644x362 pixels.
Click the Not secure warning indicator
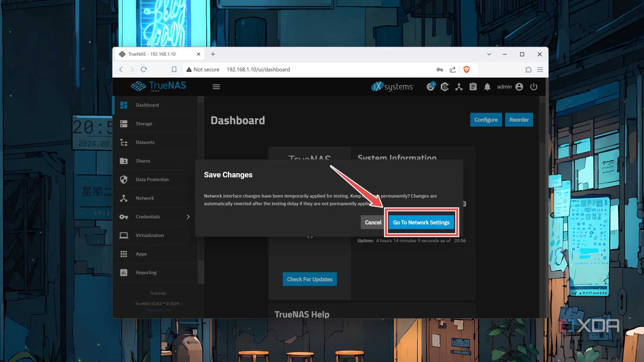tap(203, 69)
